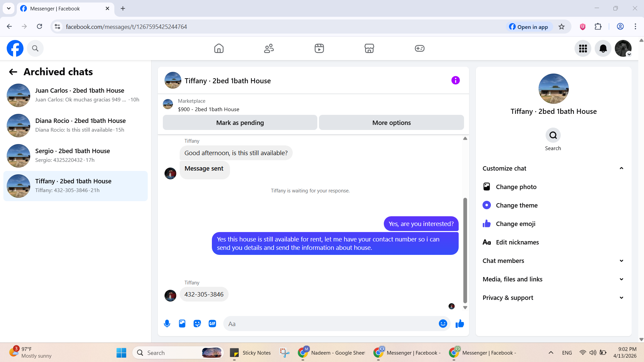This screenshot has width=644, height=362.
Task: Expand the Privacy & support section
Action: [x=553, y=298]
